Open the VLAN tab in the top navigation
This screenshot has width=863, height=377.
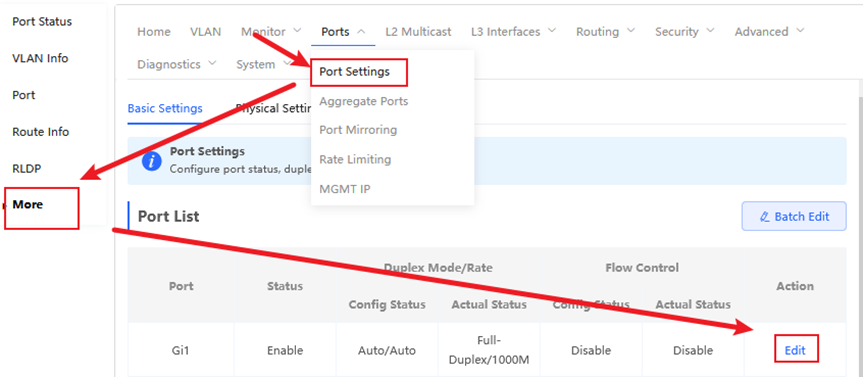click(x=206, y=31)
